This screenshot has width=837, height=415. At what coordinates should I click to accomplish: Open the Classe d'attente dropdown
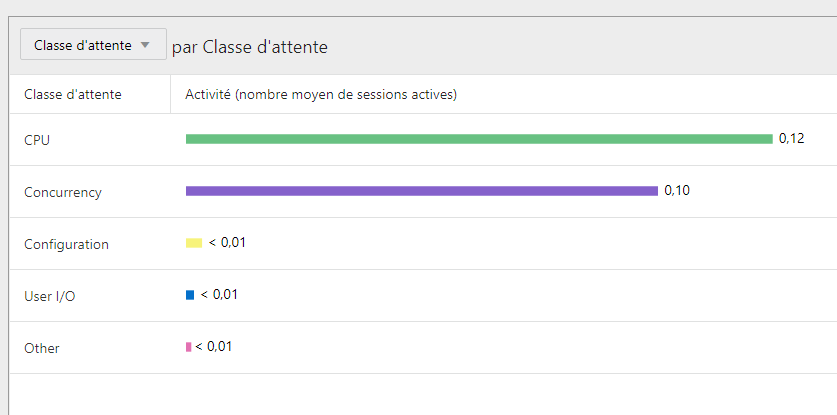(93, 44)
